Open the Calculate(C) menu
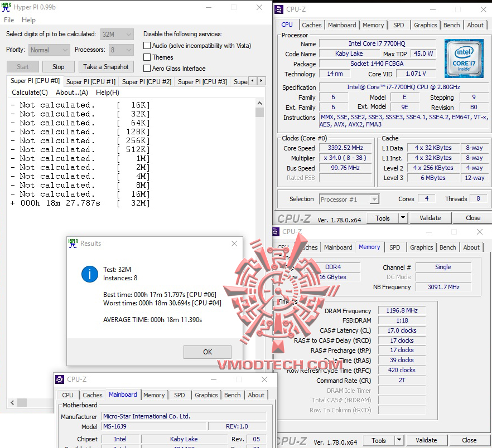The image size is (492, 448). pyautogui.click(x=30, y=92)
